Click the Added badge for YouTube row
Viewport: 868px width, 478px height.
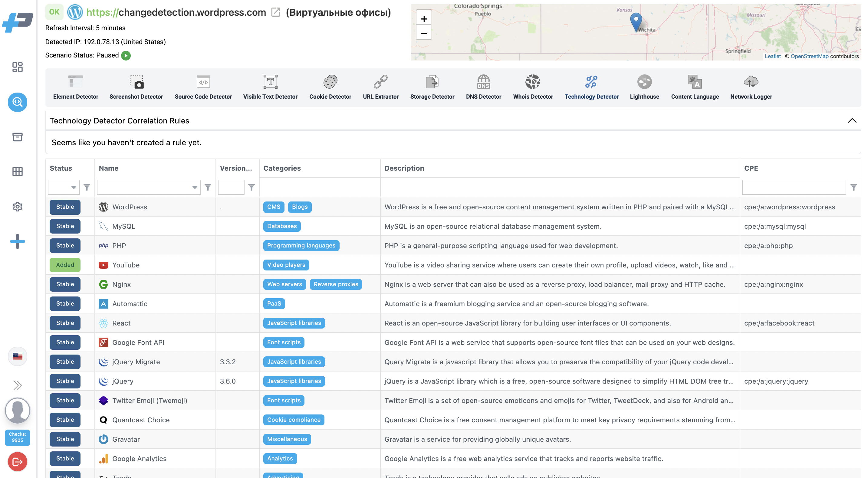[x=65, y=265]
